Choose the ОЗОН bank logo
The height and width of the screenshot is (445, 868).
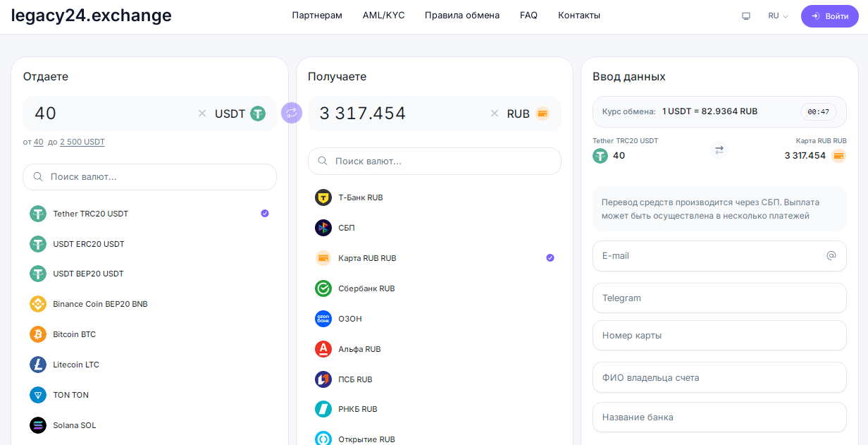tap(323, 319)
